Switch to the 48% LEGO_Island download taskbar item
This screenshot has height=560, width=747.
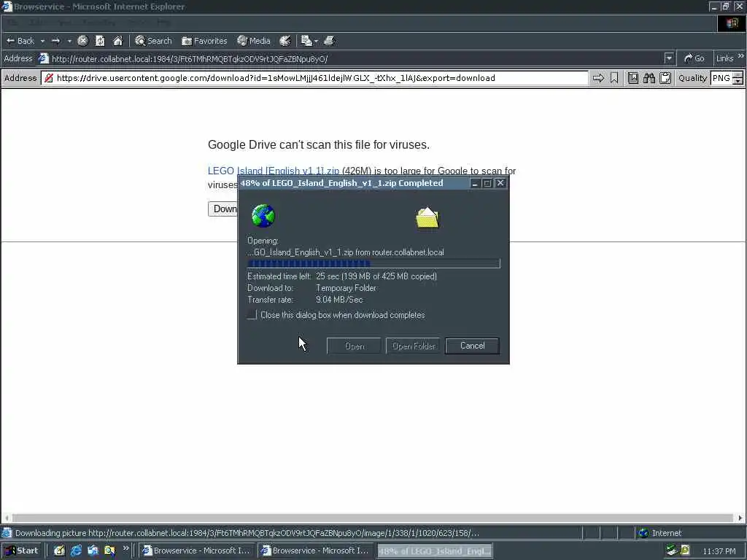tap(435, 551)
